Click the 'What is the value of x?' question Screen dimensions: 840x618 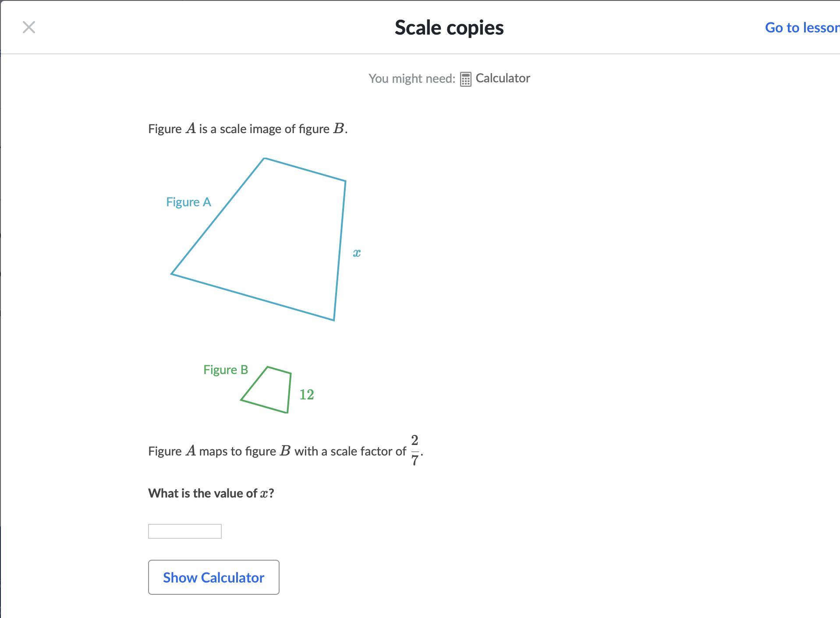click(211, 493)
